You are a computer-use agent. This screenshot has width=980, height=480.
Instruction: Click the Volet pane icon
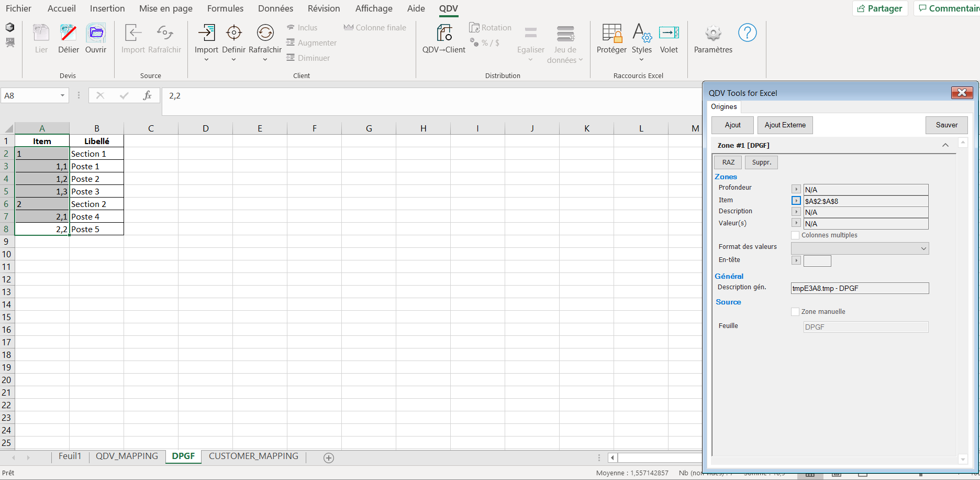coord(669,33)
